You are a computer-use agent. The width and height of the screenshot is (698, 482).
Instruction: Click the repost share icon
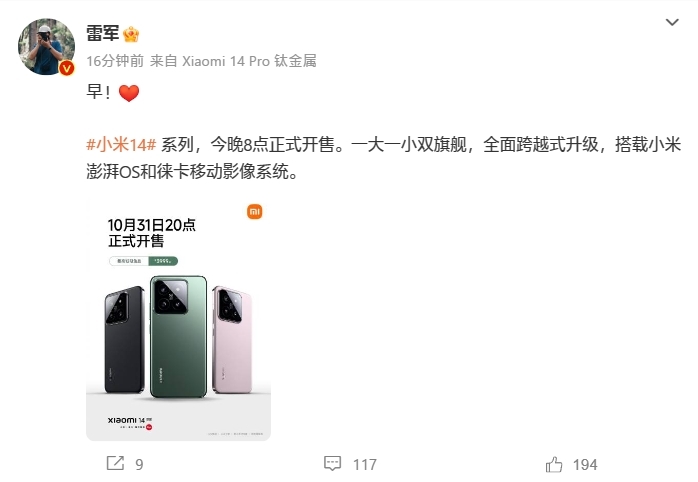115,463
